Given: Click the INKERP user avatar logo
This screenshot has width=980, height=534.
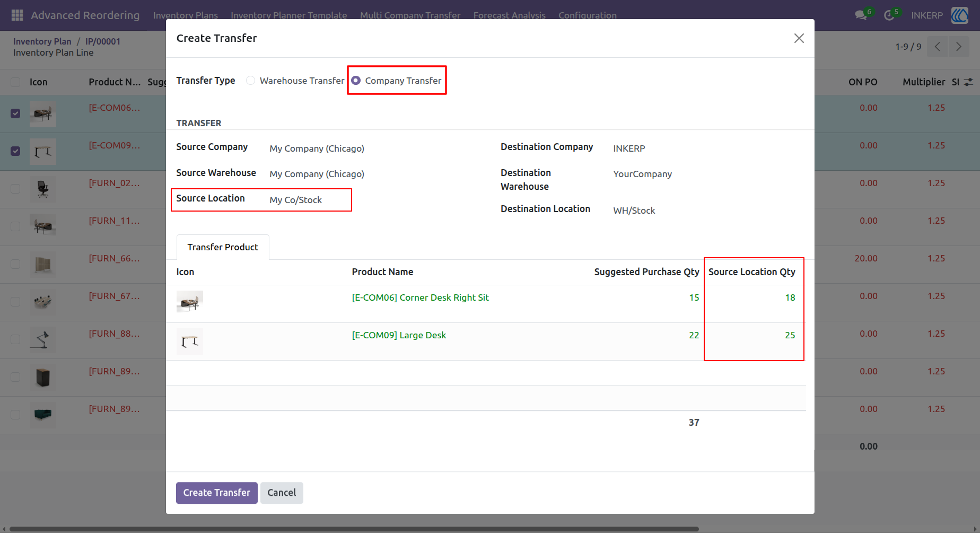Looking at the screenshot, I should tap(960, 15).
